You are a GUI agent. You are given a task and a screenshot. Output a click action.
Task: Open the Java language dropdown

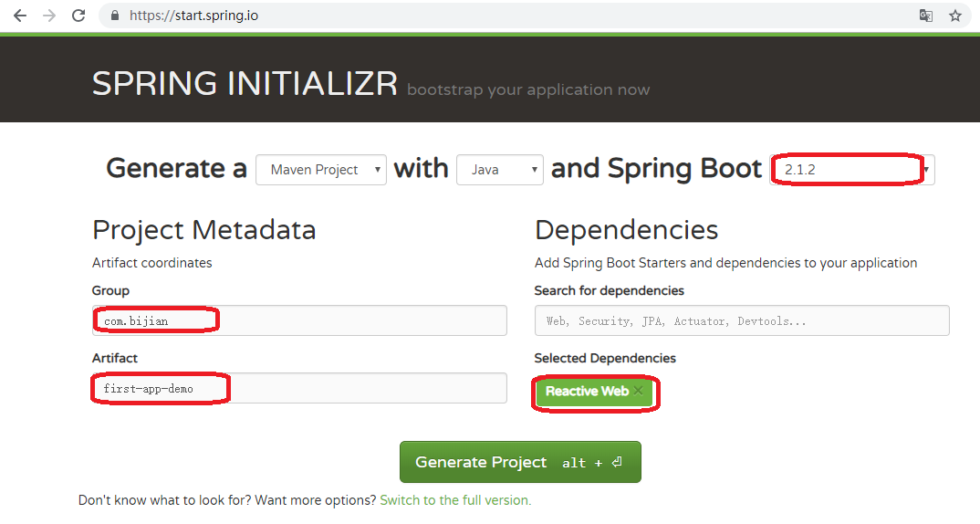(499, 170)
